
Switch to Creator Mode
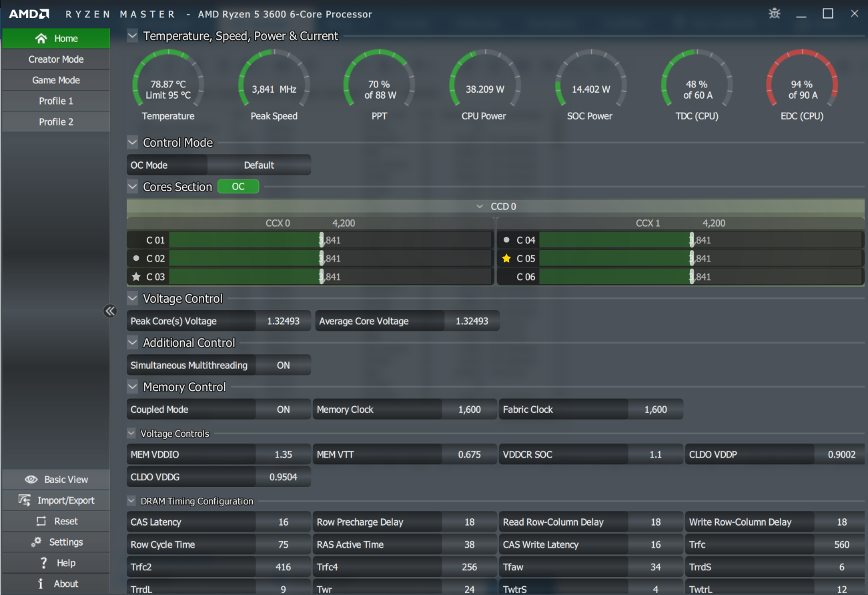pos(56,59)
